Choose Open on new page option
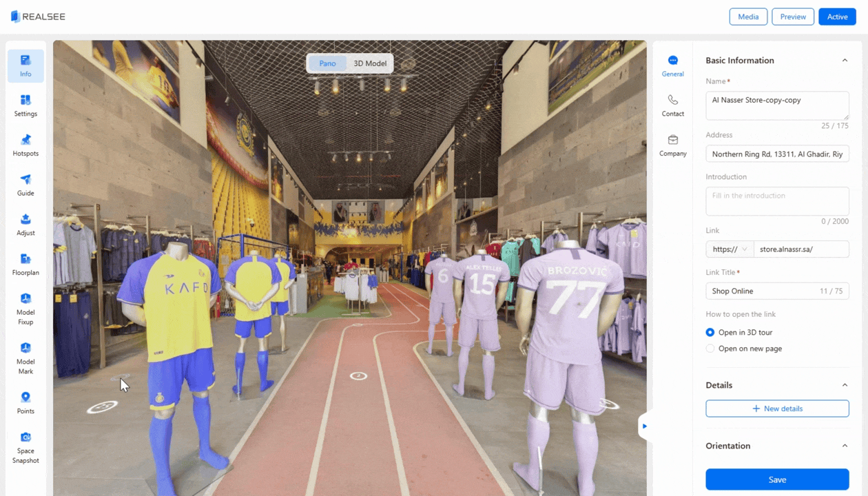Screen dimensions: 868x496 pos(710,349)
